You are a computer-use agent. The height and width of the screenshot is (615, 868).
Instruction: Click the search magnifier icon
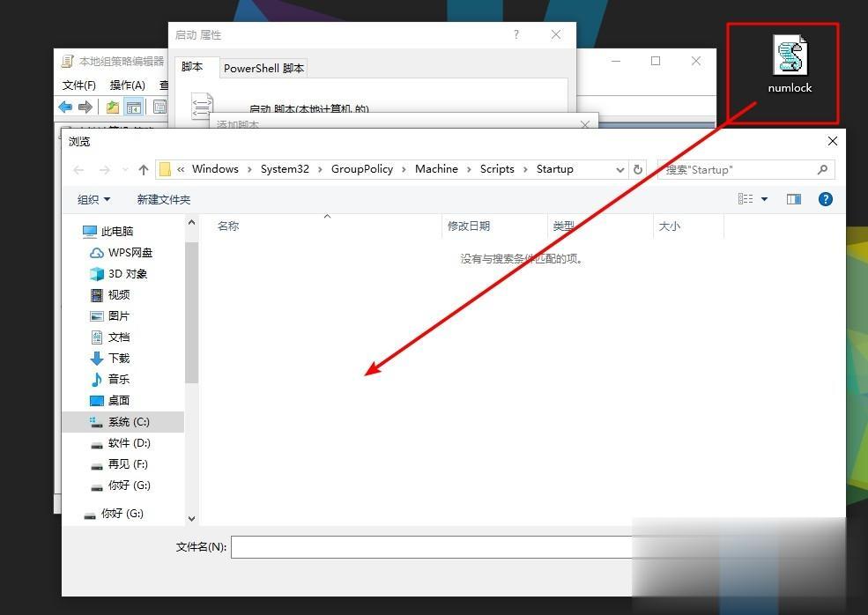(822, 169)
